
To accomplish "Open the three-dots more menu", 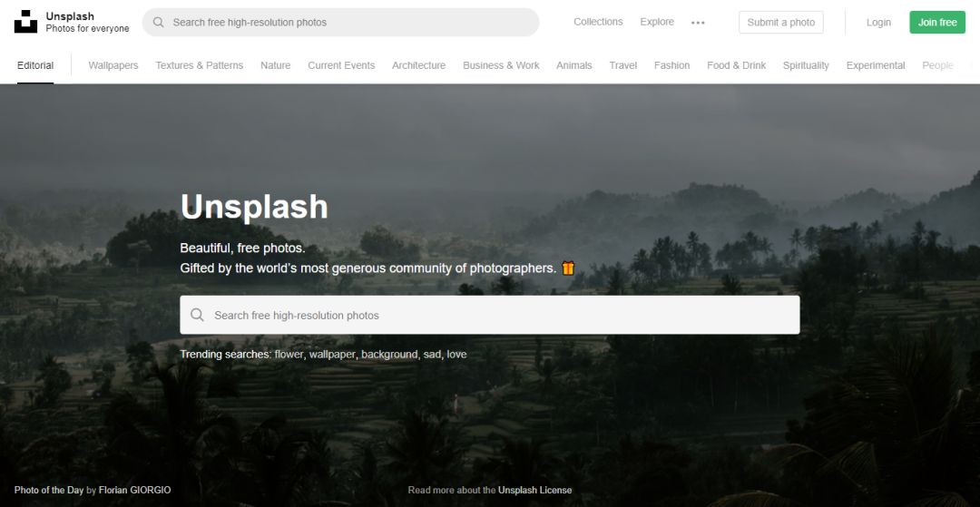I will (x=698, y=23).
